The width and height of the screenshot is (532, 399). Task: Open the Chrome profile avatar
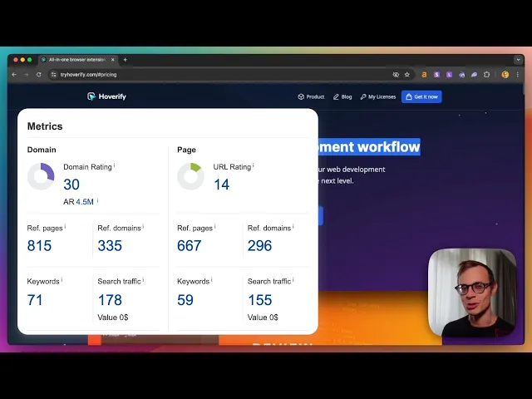[505, 75]
